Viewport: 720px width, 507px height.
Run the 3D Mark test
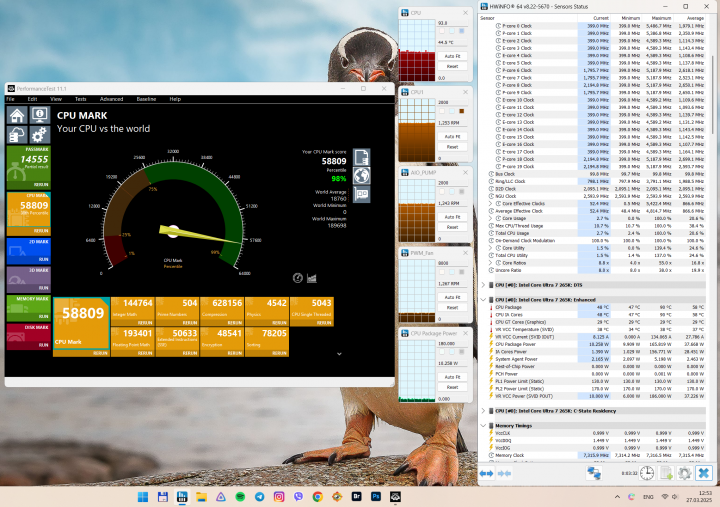44,288
